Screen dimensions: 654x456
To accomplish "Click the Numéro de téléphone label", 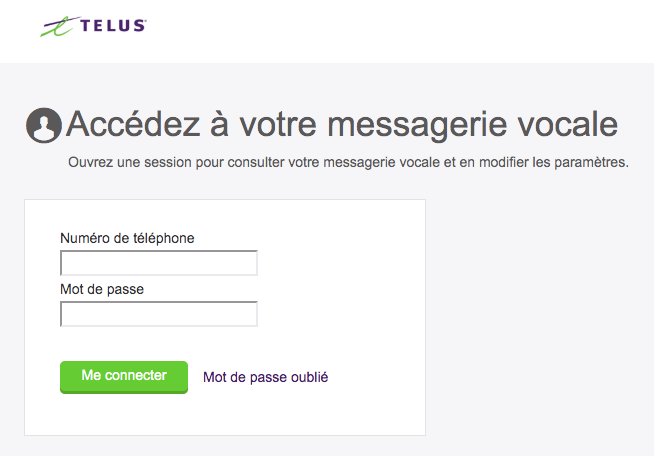I will (x=127, y=238).
